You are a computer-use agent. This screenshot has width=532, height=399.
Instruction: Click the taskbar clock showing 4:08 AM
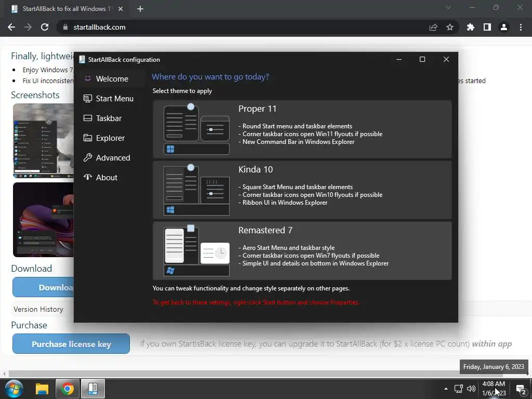tap(494, 389)
